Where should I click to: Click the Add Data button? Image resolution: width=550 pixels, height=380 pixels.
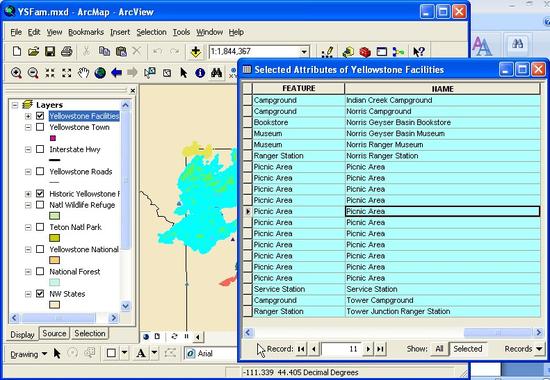point(195,52)
